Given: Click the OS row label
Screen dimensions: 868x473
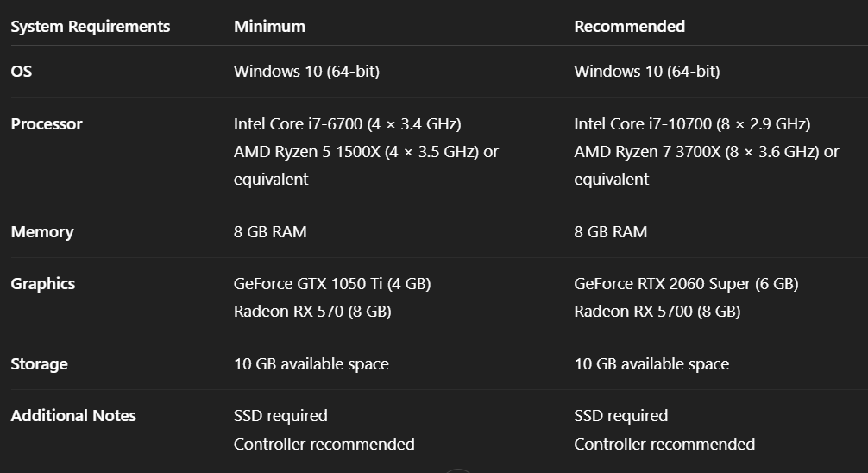Looking at the screenshot, I should [22, 72].
